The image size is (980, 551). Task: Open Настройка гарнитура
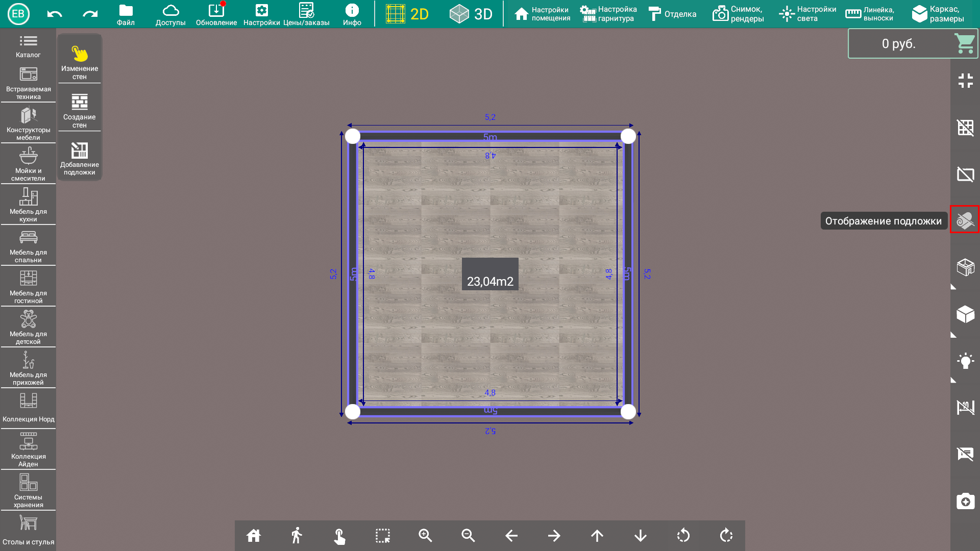click(x=608, y=14)
